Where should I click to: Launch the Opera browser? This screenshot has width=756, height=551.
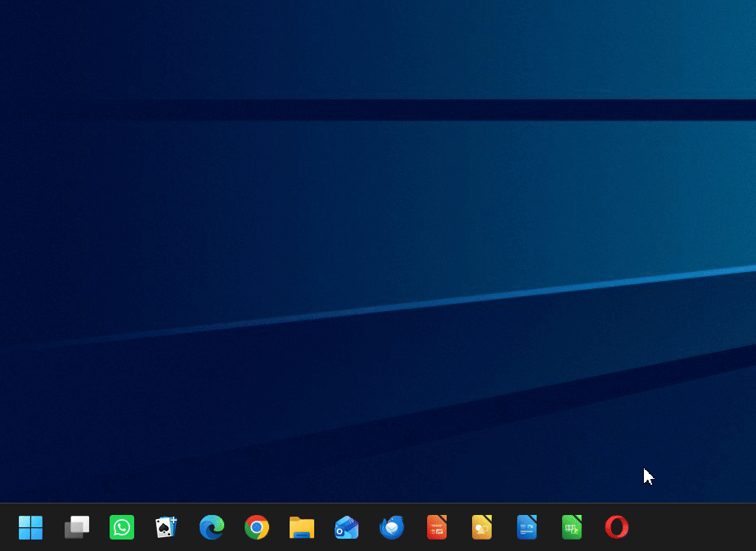pyautogui.click(x=617, y=527)
